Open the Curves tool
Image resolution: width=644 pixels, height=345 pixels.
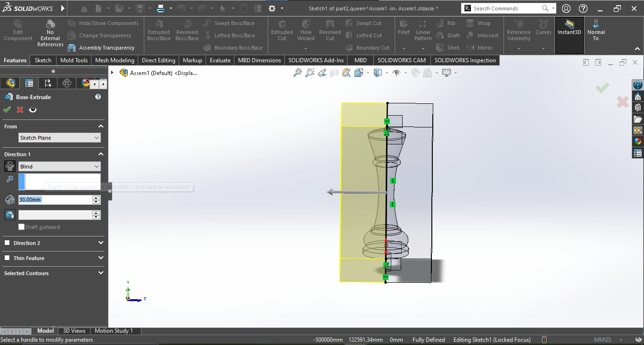544,28
